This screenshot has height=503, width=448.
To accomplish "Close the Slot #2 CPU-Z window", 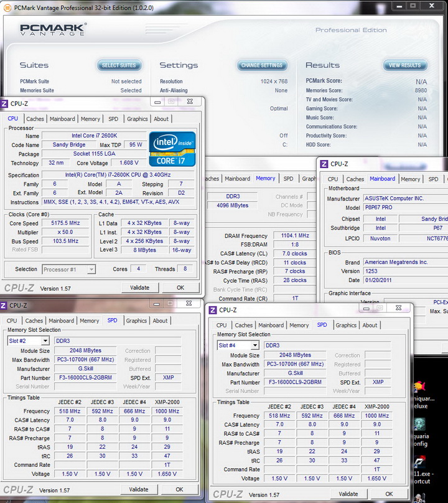I will point(189,303).
